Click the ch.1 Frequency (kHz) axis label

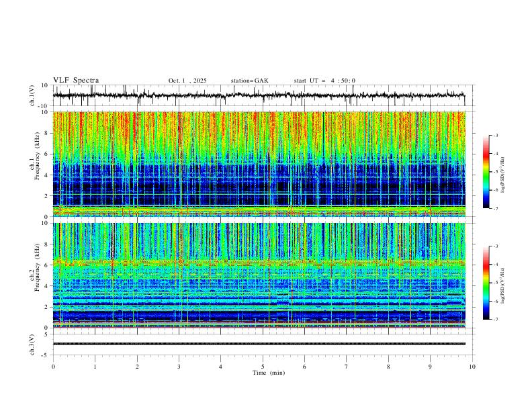click(x=35, y=156)
